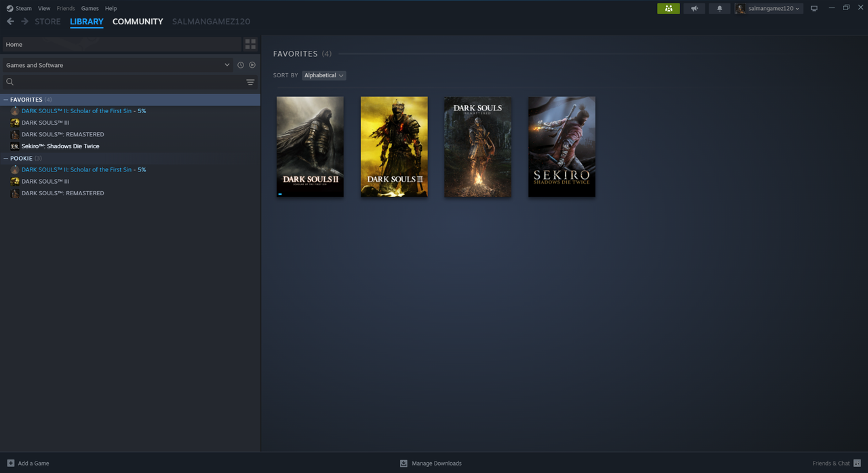Viewport: 868px width, 473px height.
Task: Click the Friends & Chat grid icon
Action: [857, 464]
